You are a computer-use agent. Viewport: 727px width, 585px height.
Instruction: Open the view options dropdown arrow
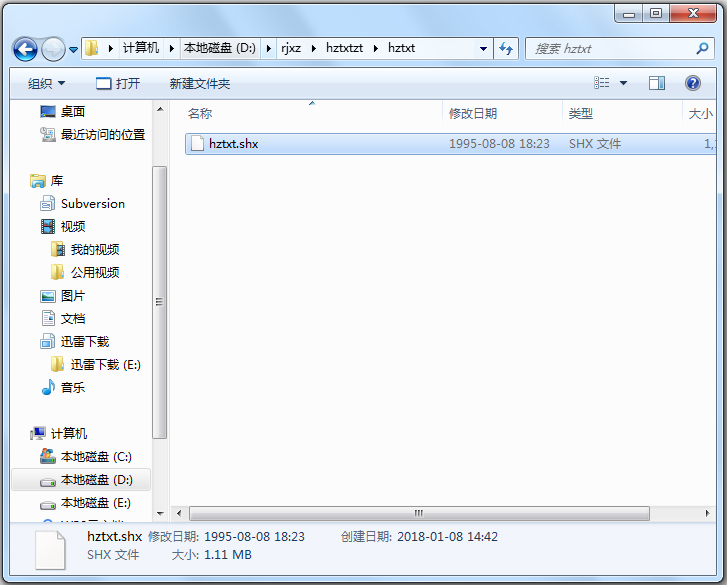(x=624, y=83)
